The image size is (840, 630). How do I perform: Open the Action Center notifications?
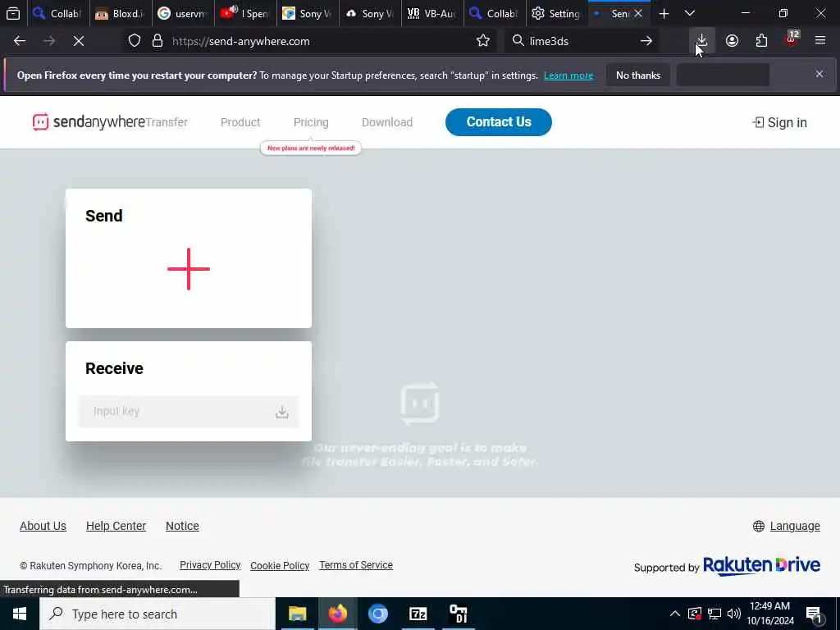point(815,614)
